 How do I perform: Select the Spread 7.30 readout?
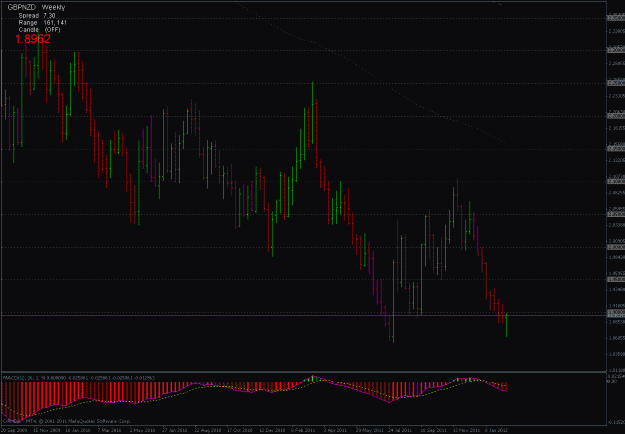click(36, 16)
